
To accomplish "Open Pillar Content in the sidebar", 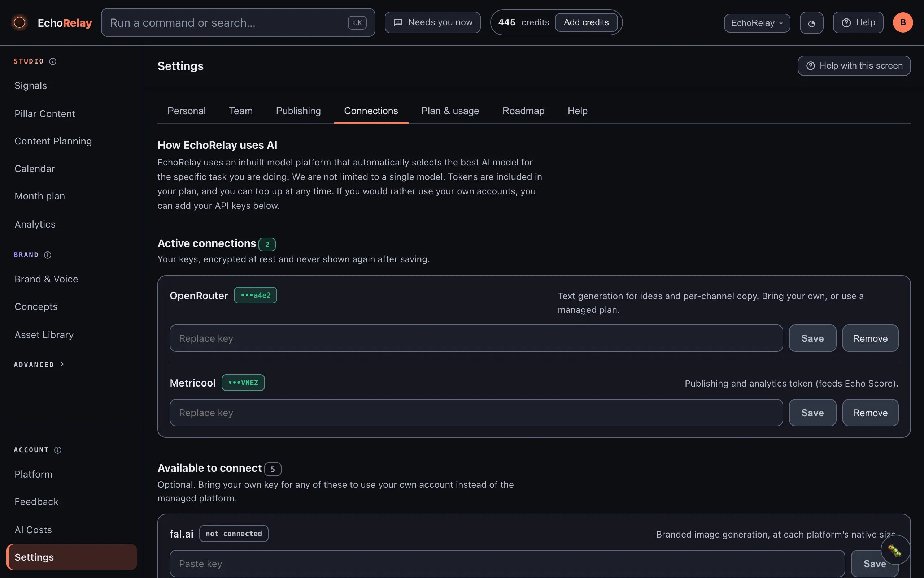I will [71, 114].
